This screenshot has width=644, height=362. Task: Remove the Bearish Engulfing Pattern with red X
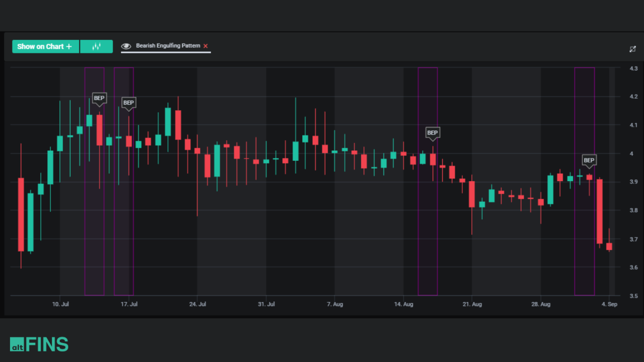(x=205, y=46)
